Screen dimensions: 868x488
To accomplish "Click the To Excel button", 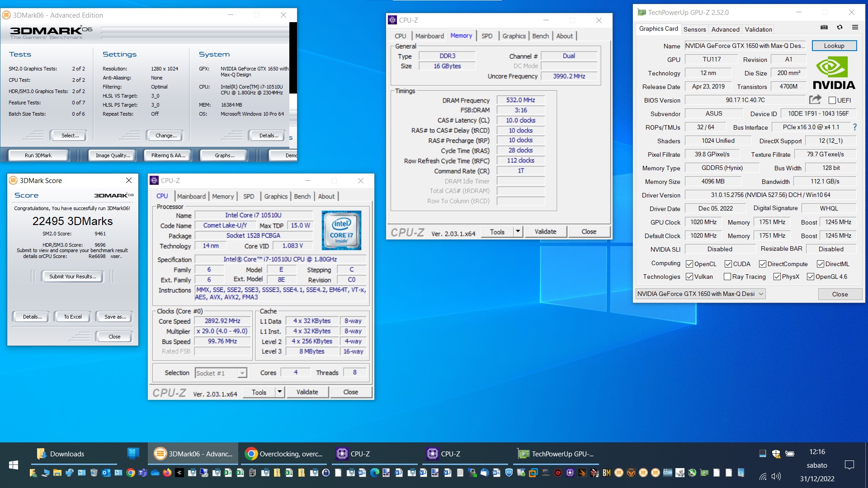I will tap(72, 317).
